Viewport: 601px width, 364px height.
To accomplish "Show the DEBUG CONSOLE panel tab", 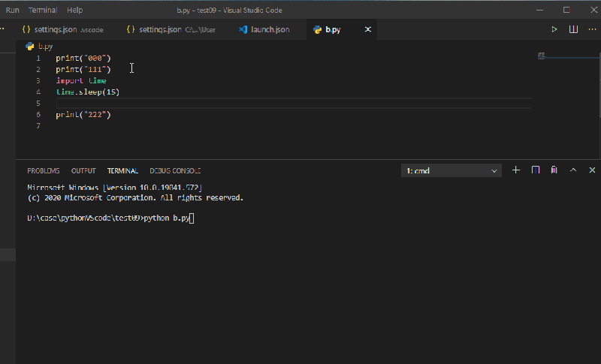I will (x=175, y=170).
